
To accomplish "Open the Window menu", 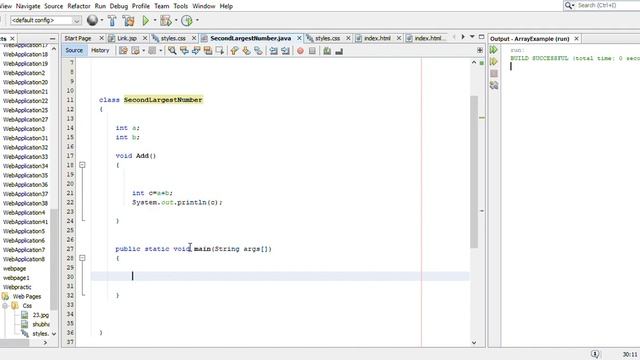I will pyautogui.click(x=204, y=6).
